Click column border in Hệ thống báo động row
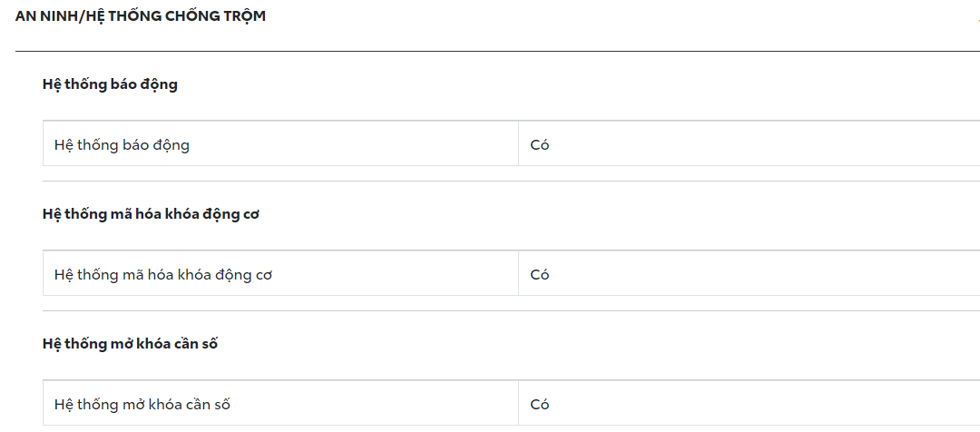980x432 pixels. tap(518, 144)
